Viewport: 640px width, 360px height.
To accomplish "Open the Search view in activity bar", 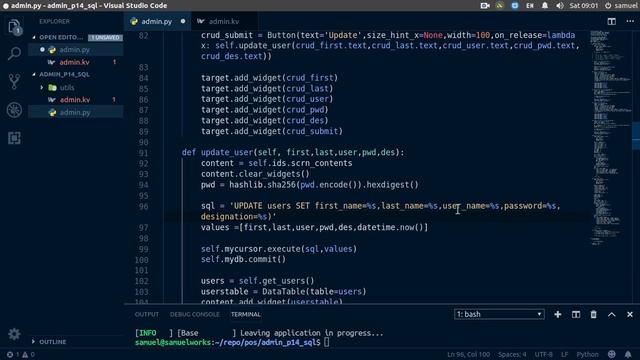I will point(14,53).
